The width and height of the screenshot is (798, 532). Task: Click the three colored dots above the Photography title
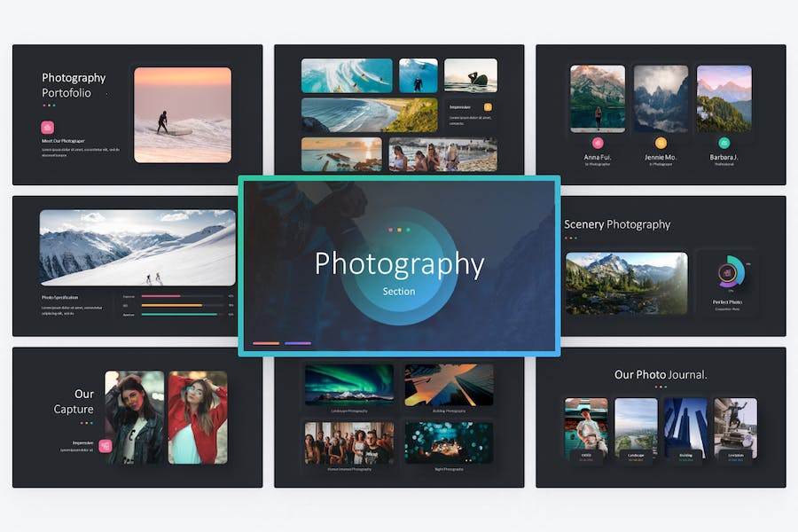399,231
